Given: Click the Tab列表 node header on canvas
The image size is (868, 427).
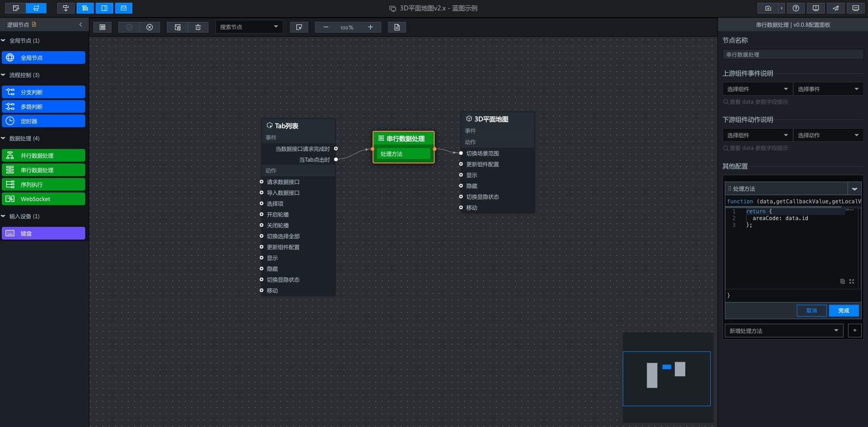Looking at the screenshot, I should pos(298,125).
